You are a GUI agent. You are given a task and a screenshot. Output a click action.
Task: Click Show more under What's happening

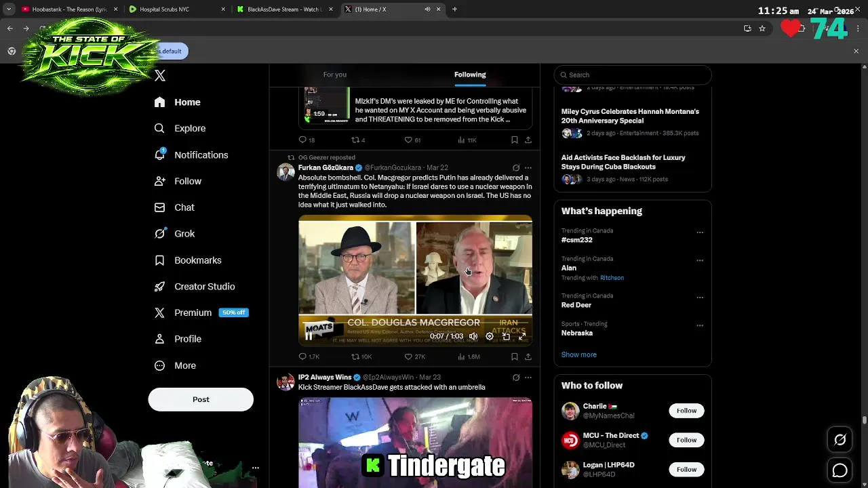tap(579, 354)
